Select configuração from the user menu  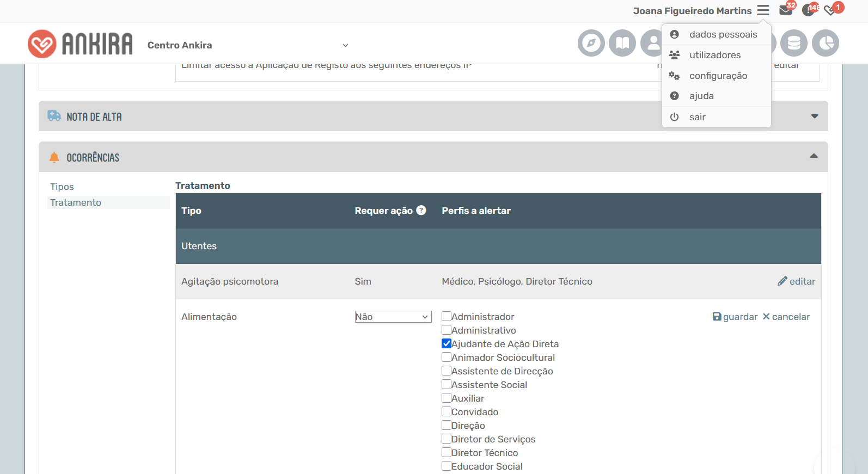pyautogui.click(x=717, y=76)
